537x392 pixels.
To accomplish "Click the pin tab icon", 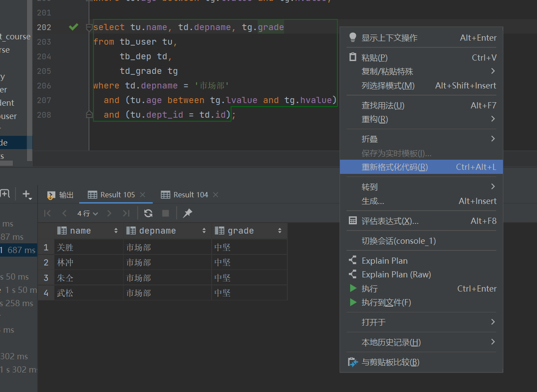I will (x=188, y=213).
